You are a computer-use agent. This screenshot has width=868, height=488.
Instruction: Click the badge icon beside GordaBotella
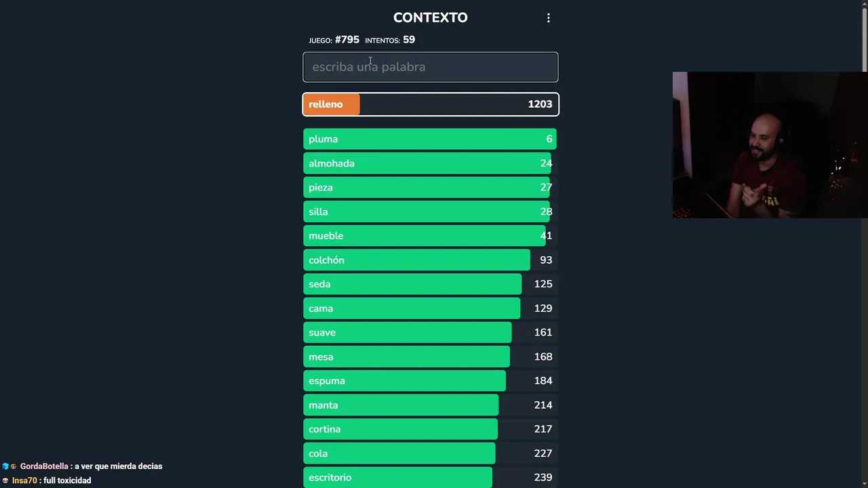[5, 466]
